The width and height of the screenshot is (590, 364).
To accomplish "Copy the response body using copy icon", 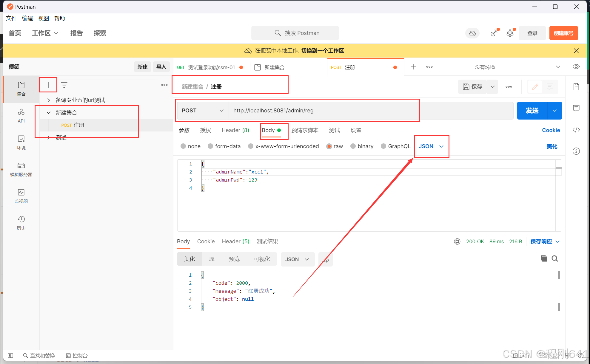I will point(544,258).
